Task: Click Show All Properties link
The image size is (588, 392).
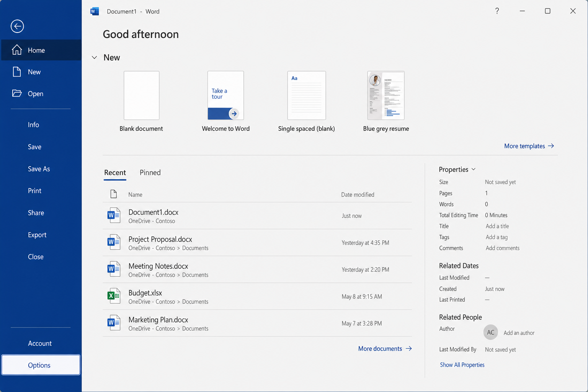Action: click(x=462, y=365)
